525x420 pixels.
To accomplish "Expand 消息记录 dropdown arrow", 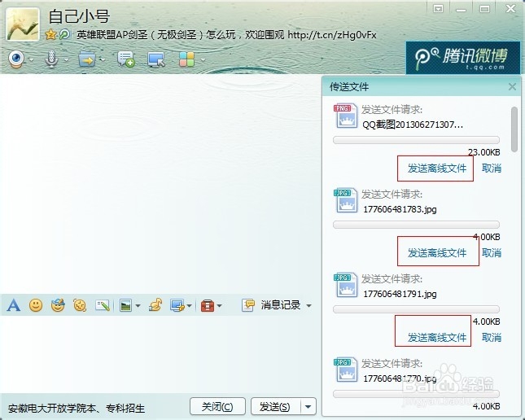I will [308, 305].
